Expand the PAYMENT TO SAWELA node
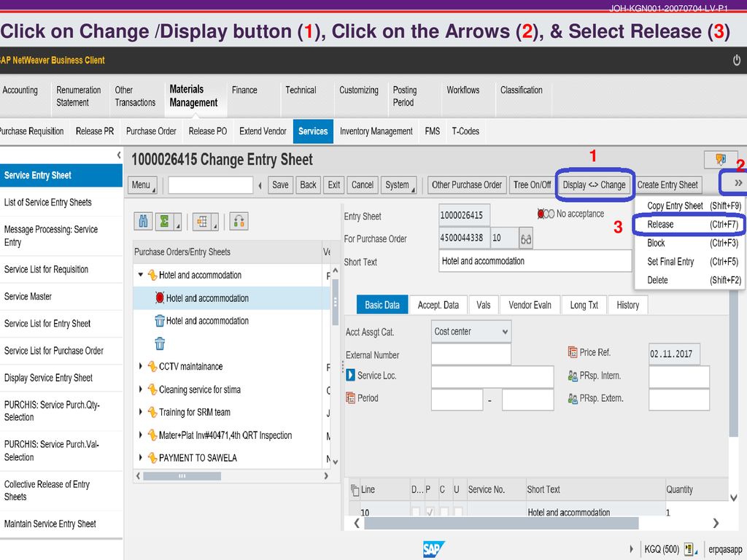Screen dimensions: 747x560 pyautogui.click(x=141, y=457)
